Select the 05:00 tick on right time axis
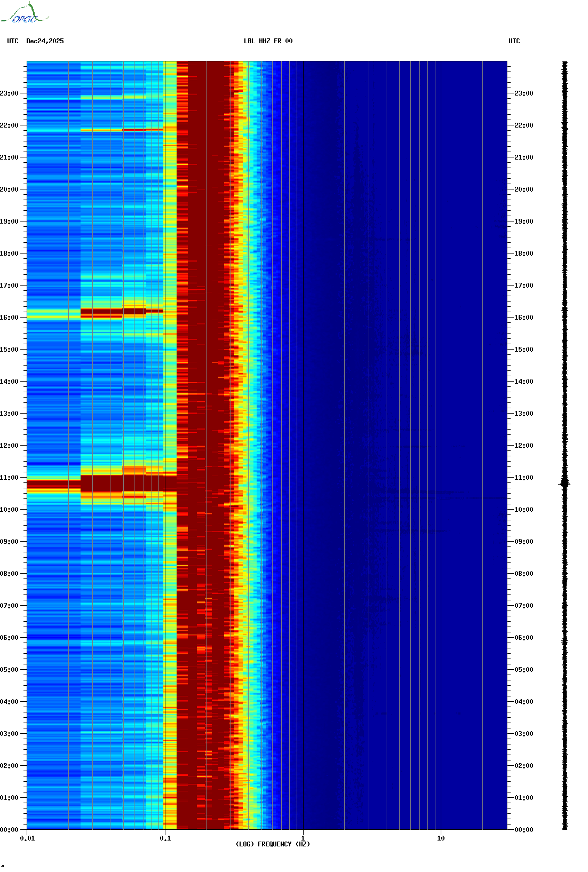The height and width of the screenshot is (872, 588). 523,670
